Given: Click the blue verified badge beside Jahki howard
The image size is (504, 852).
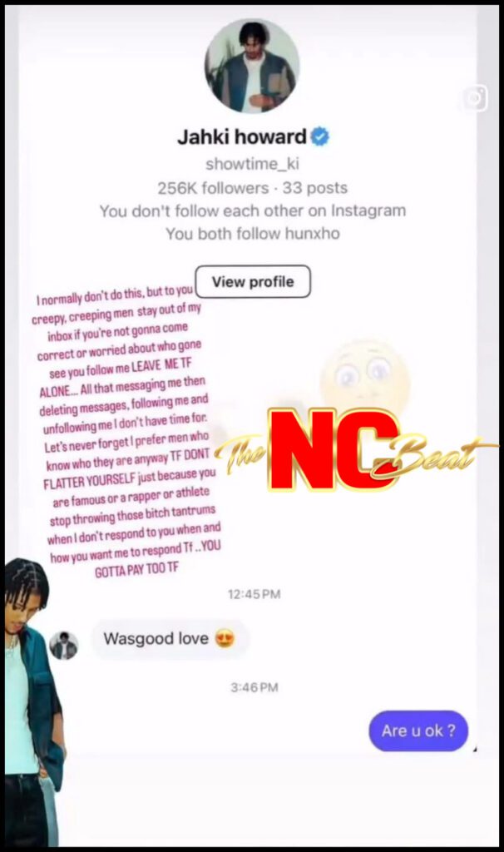Looking at the screenshot, I should pos(320,136).
